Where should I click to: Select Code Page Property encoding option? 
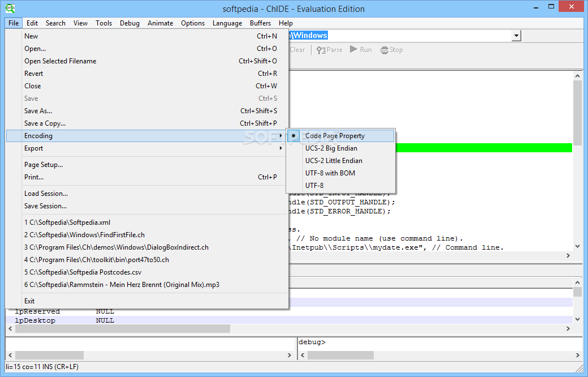(340, 135)
